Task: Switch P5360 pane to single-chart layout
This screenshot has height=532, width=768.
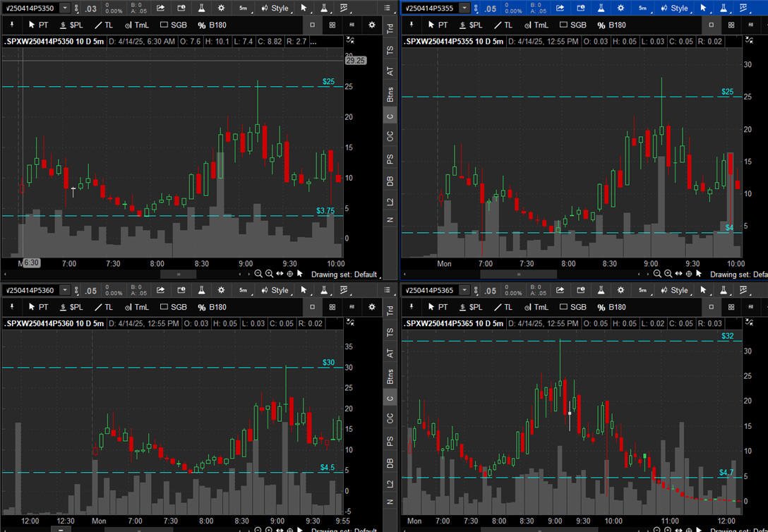Action: pyautogui.click(x=313, y=307)
